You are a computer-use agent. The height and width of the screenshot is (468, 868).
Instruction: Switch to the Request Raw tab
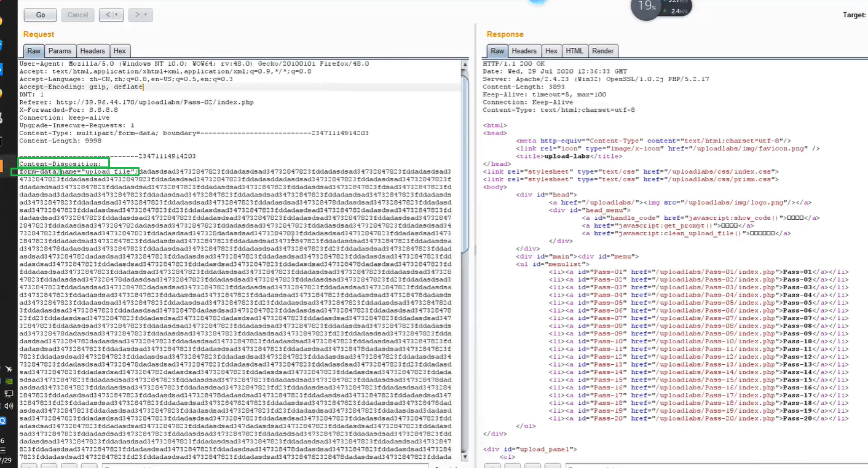34,51
